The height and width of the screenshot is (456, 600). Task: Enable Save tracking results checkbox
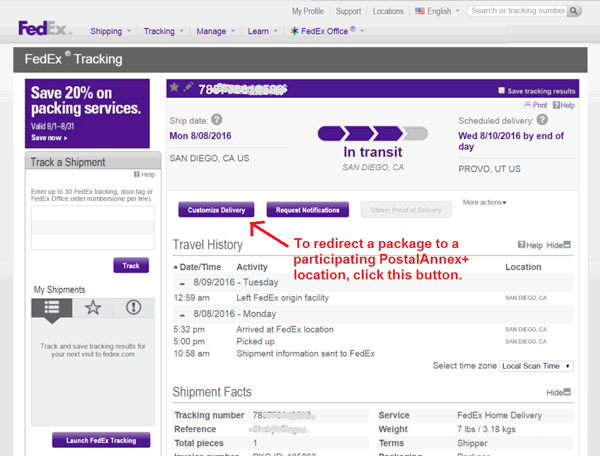tap(502, 91)
